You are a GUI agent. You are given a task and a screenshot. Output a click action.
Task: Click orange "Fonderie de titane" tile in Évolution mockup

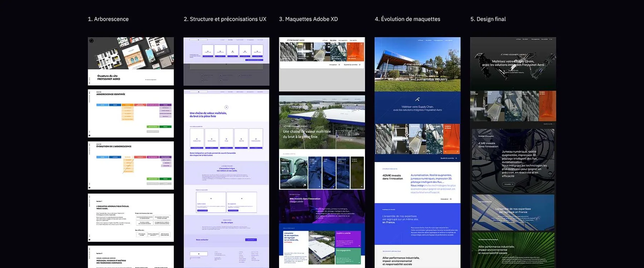point(451,139)
